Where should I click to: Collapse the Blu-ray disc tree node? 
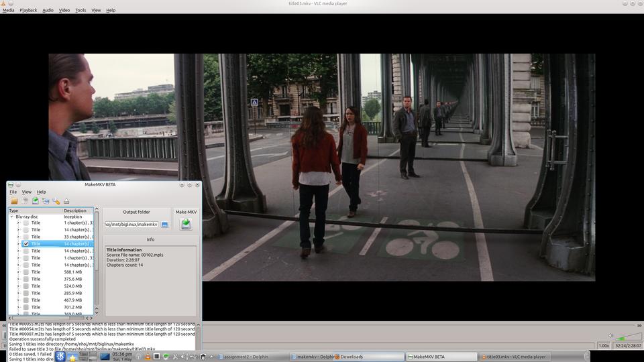(x=12, y=217)
